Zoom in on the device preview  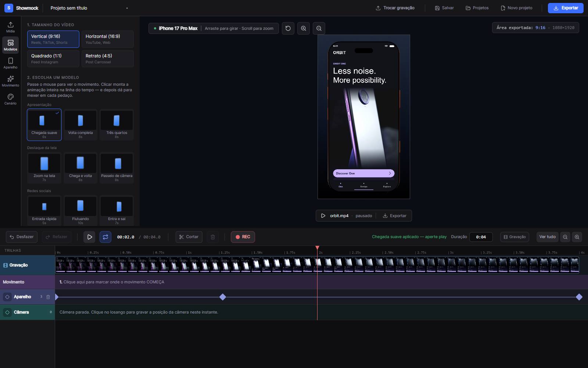pos(304,28)
